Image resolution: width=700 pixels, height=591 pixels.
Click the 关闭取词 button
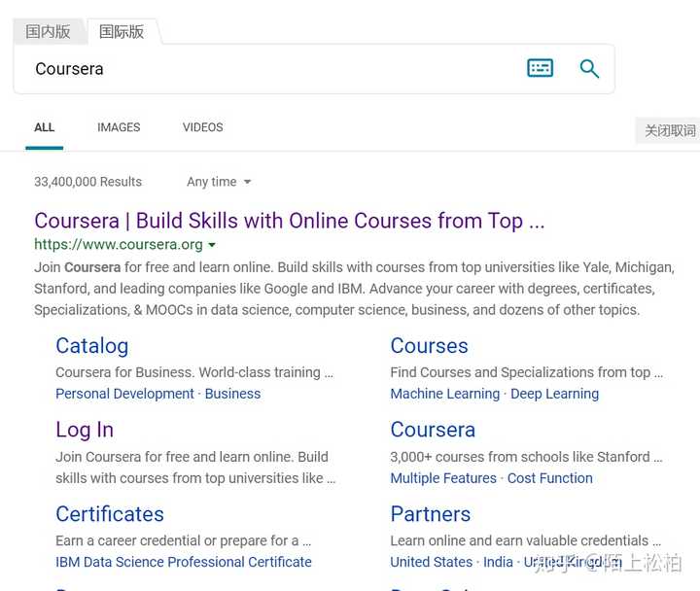669,131
